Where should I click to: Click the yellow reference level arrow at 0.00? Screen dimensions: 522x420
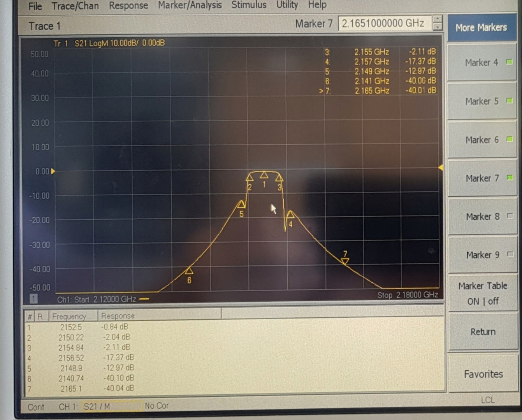53,171
